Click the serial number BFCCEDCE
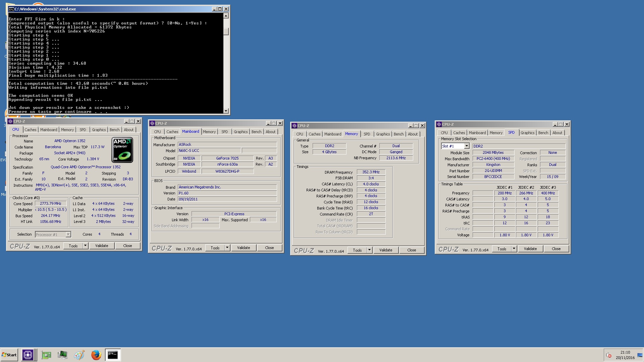Screen dimensions: 644x362 coord(493,177)
